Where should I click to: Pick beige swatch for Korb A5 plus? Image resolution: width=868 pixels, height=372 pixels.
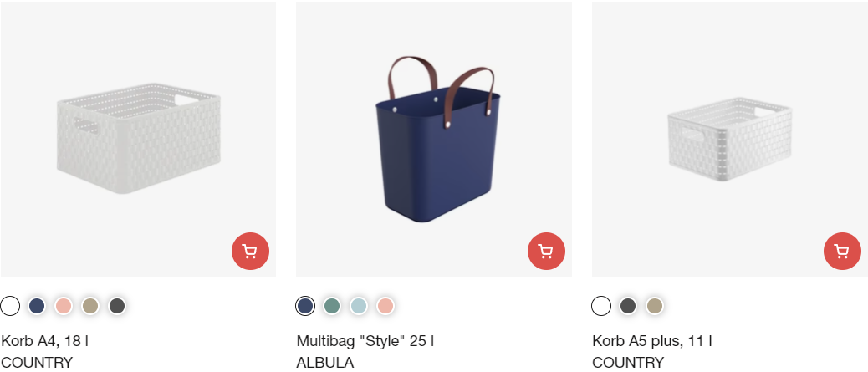(x=654, y=306)
